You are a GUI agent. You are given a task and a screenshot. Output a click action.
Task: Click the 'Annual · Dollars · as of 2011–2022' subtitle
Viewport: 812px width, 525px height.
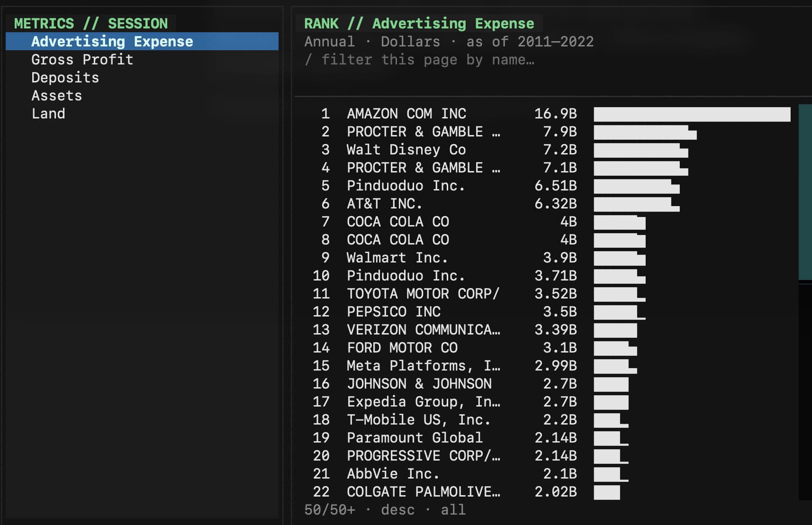[x=449, y=41]
